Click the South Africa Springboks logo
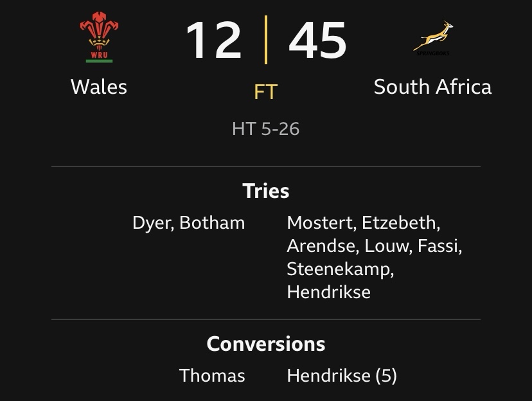 pos(432,39)
